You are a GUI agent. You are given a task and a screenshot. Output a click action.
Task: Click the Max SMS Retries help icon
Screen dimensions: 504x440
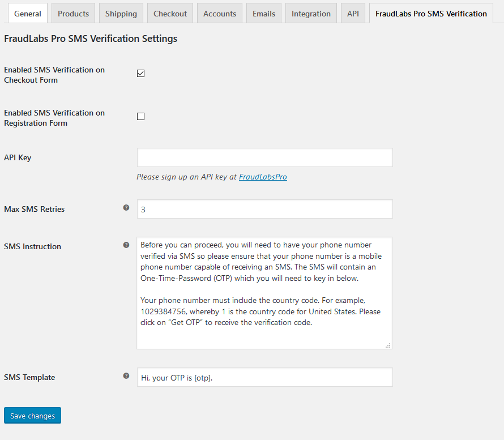pyautogui.click(x=126, y=208)
